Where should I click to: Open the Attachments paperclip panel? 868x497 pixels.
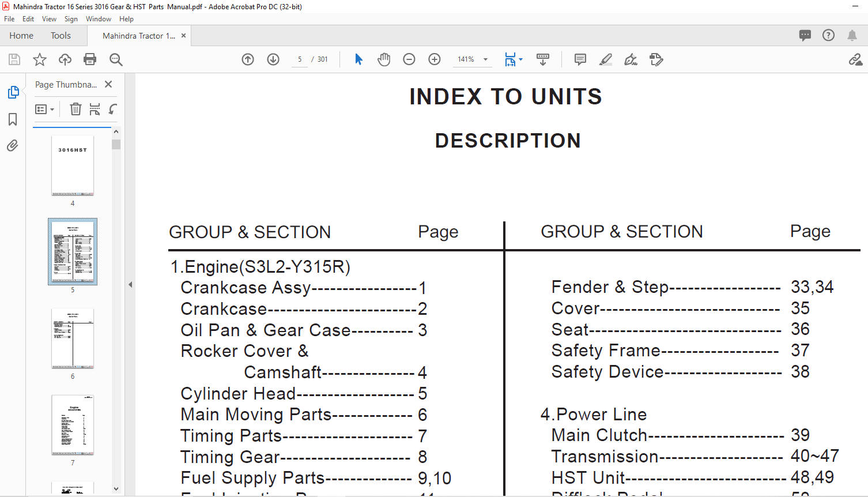click(x=13, y=145)
